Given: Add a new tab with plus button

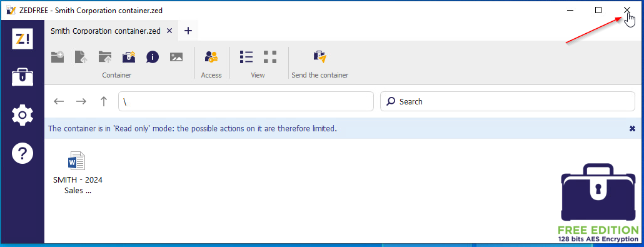Looking at the screenshot, I should point(188,31).
